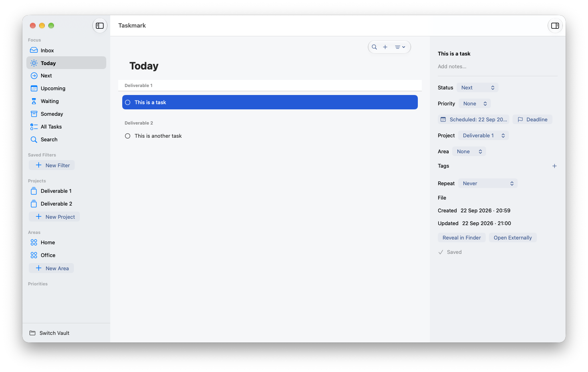Viewport: 588px width, 372px height.
Task: View All Tasks
Action: pyautogui.click(x=66, y=127)
